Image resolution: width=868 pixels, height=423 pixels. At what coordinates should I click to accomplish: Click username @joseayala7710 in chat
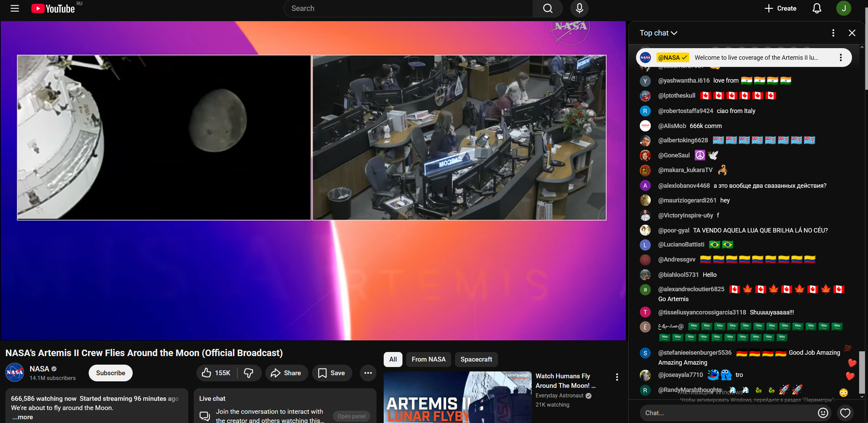680,375
